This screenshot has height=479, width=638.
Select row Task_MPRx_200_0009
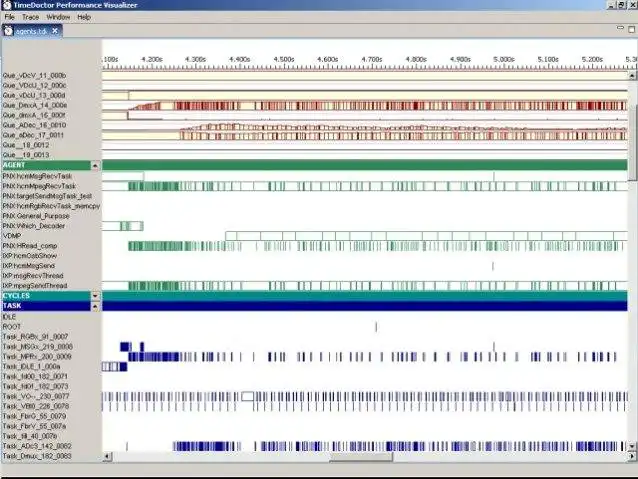click(x=37, y=357)
